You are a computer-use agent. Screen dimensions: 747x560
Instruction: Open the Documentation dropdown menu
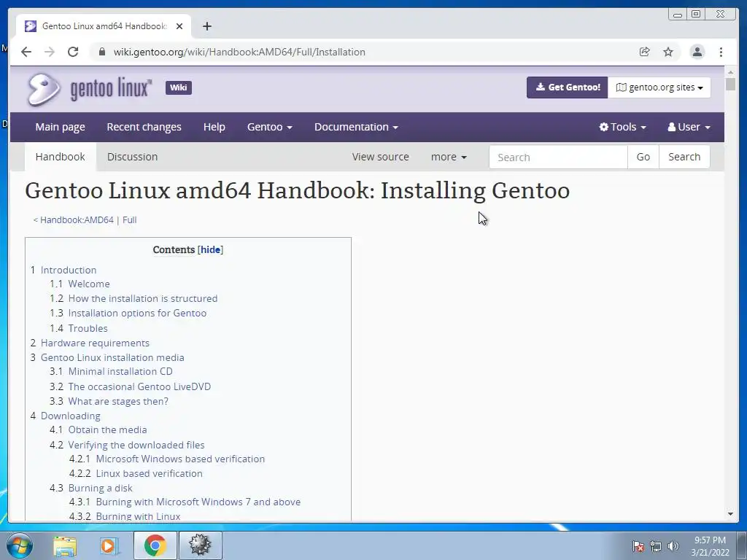(356, 127)
